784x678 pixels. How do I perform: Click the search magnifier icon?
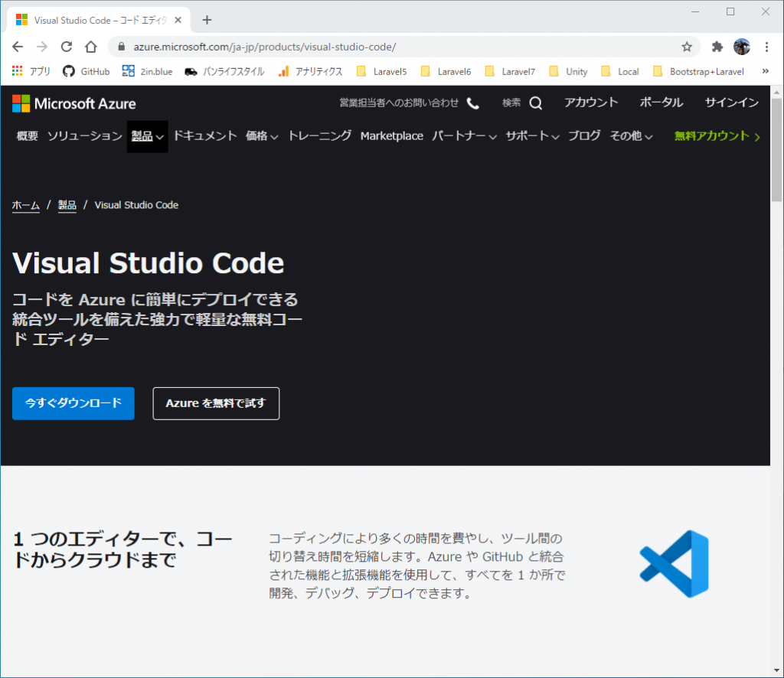[536, 103]
